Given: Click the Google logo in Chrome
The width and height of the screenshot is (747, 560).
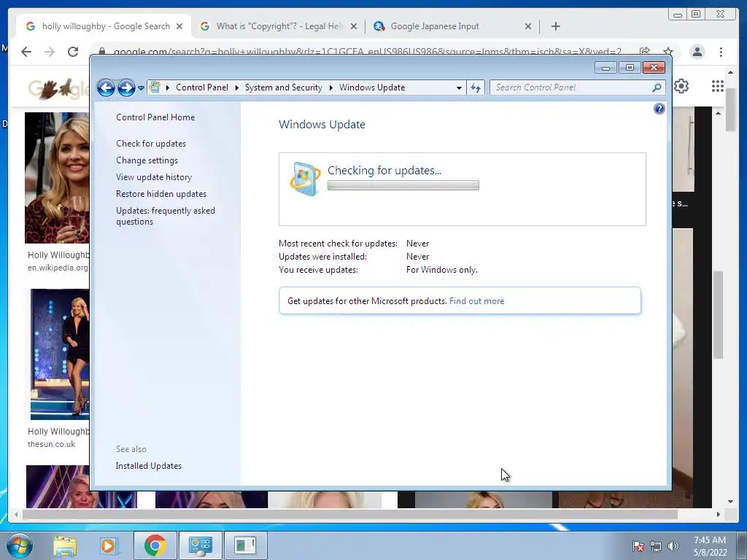Looking at the screenshot, I should pyautogui.click(x=58, y=87).
